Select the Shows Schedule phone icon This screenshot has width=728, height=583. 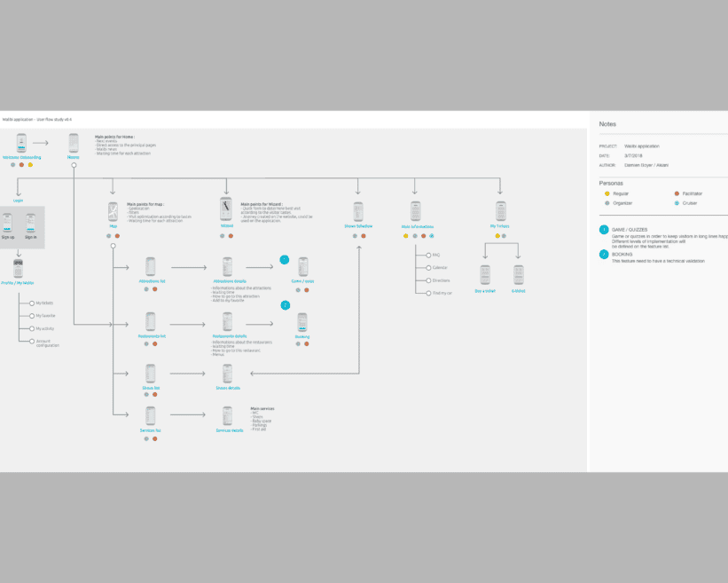click(x=357, y=212)
